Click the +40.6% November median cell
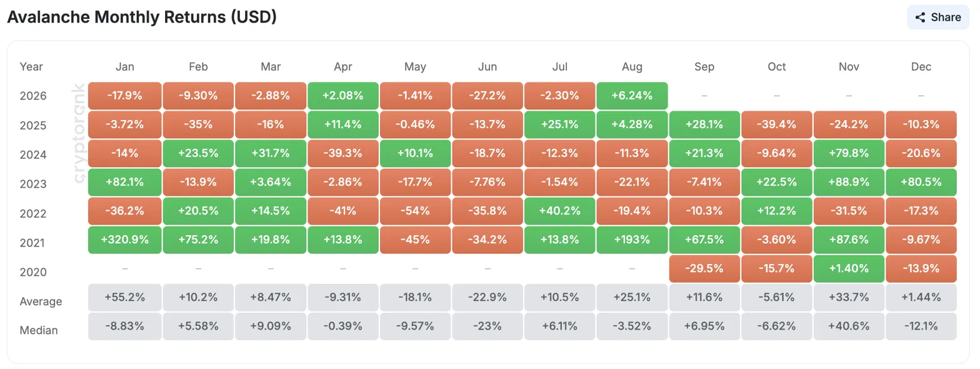Image resolution: width=980 pixels, height=369 pixels. click(x=849, y=326)
